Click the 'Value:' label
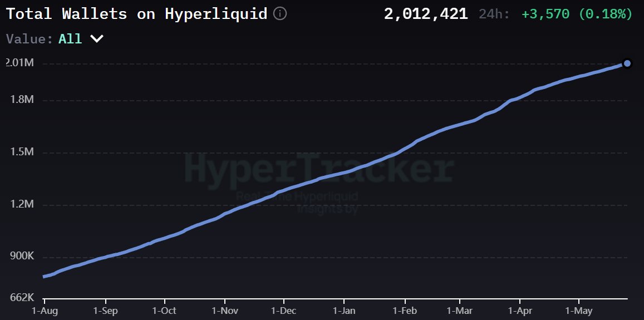Image resolution: width=644 pixels, height=320 pixels. coord(30,39)
